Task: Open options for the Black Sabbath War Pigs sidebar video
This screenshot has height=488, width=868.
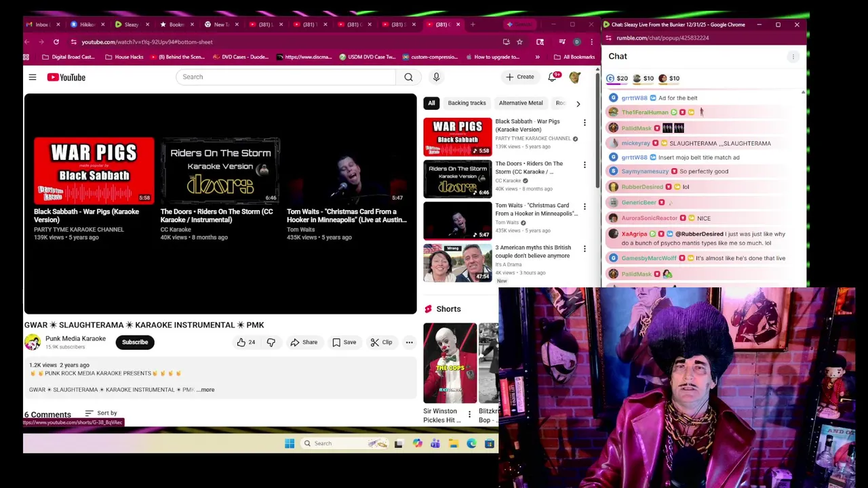Action: (x=585, y=123)
